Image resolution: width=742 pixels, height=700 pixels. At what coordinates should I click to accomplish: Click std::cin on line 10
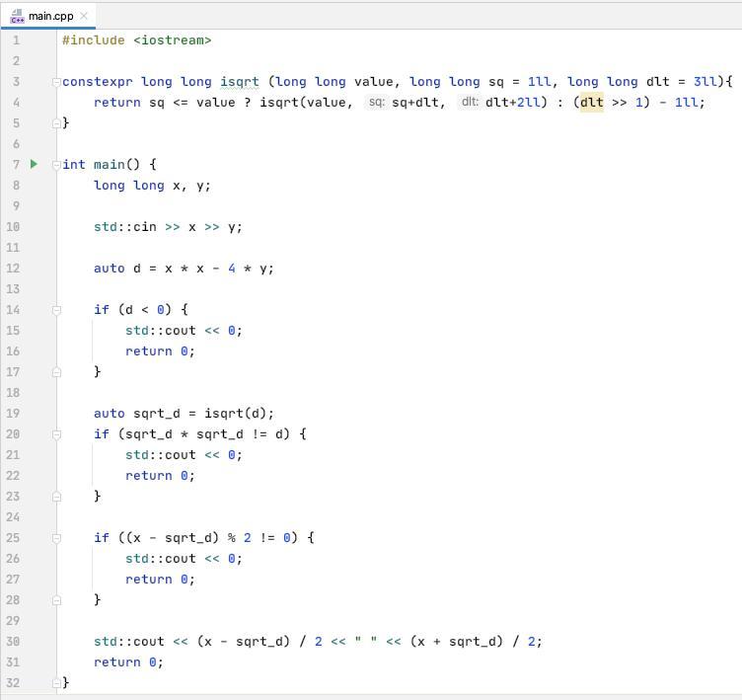[125, 227]
